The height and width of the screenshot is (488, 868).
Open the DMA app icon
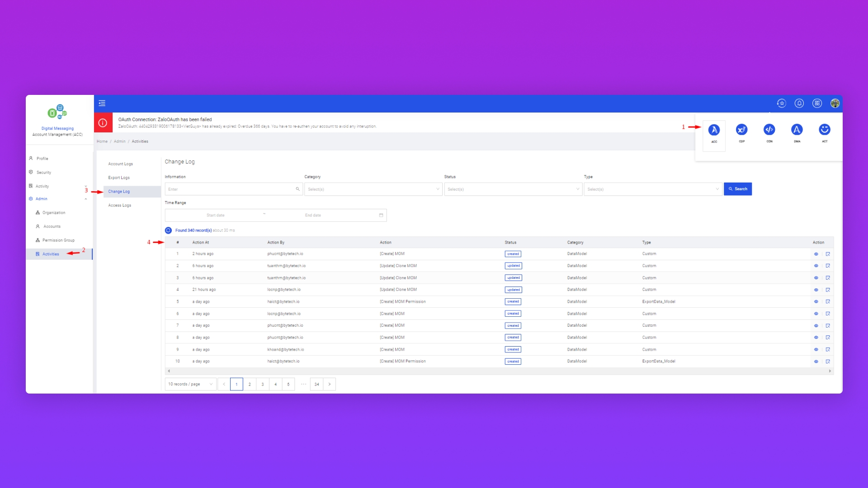click(x=797, y=130)
